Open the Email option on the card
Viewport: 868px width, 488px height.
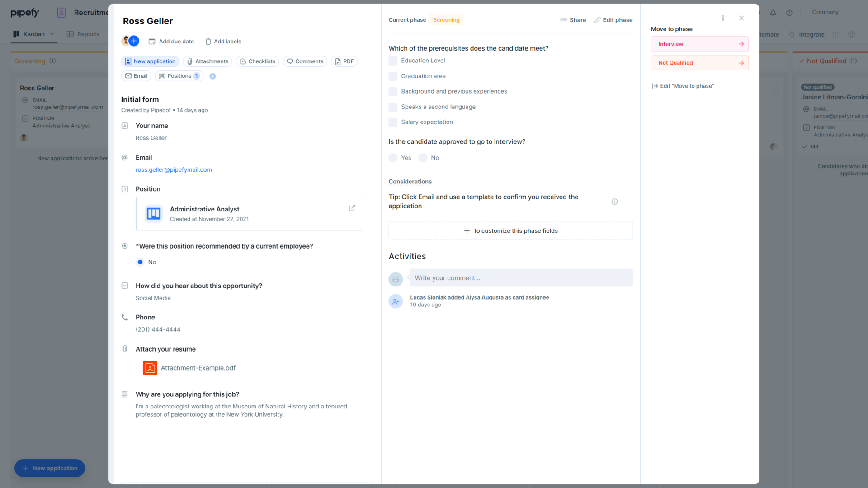click(x=136, y=75)
